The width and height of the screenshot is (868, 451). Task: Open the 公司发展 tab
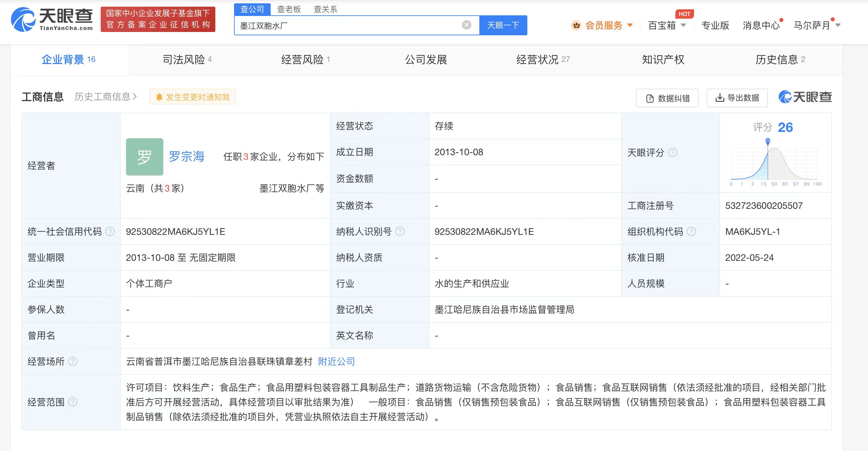tap(426, 60)
